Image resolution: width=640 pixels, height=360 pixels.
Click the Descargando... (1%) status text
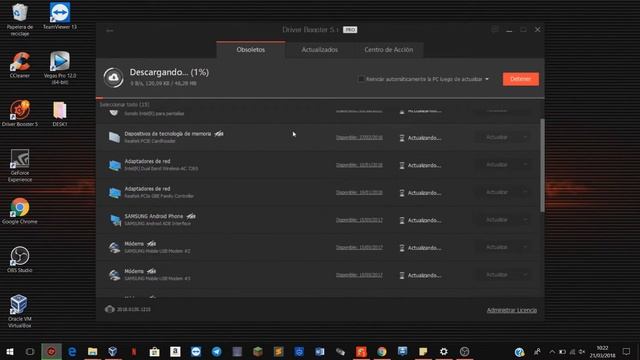pos(169,72)
